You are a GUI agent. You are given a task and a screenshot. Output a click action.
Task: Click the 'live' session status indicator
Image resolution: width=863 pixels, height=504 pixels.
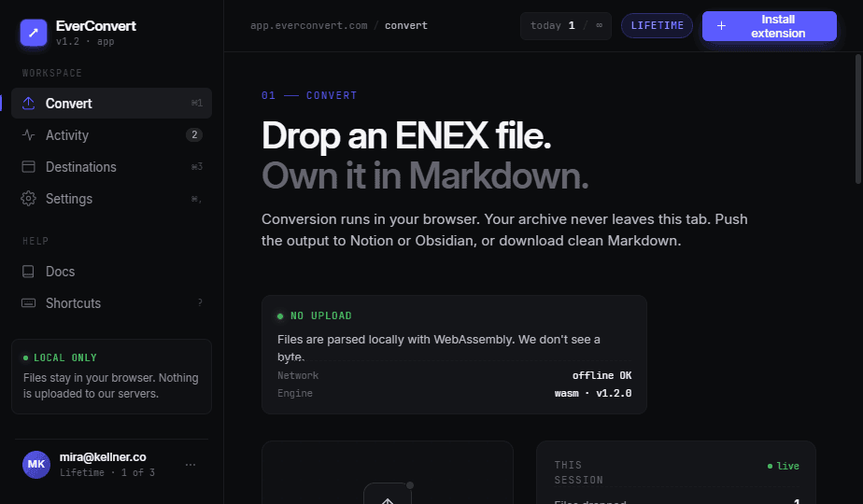pyautogui.click(x=784, y=466)
